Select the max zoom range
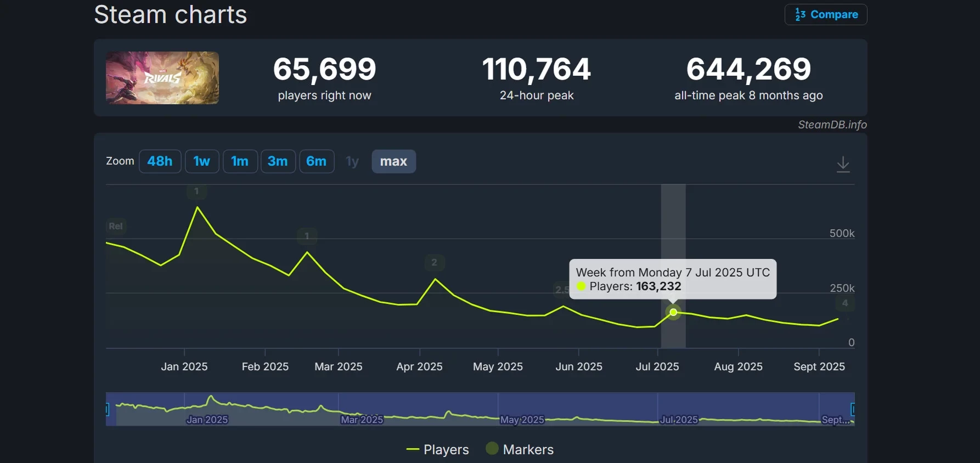Viewport: 980px width, 463px height. [x=393, y=161]
